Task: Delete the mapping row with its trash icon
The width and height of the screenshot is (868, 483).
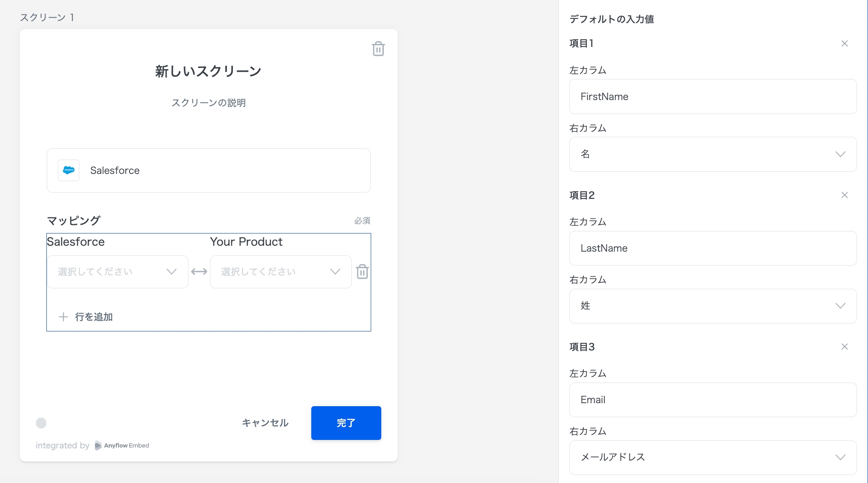Action: pos(362,271)
